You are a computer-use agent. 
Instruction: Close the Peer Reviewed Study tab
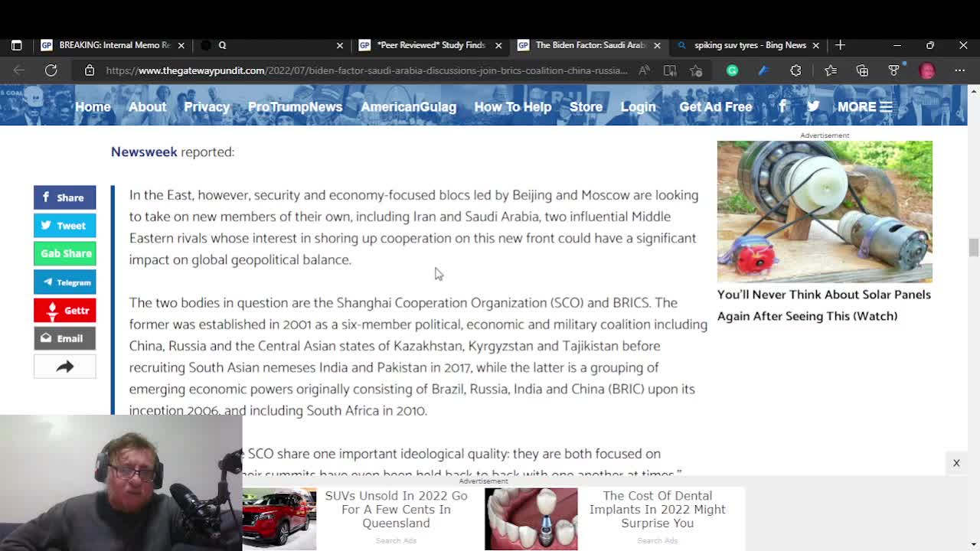[498, 45]
